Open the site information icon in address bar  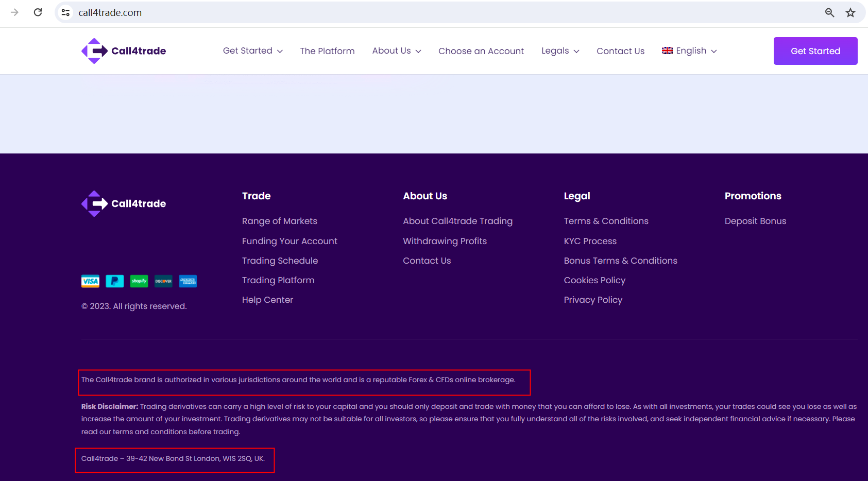point(65,12)
